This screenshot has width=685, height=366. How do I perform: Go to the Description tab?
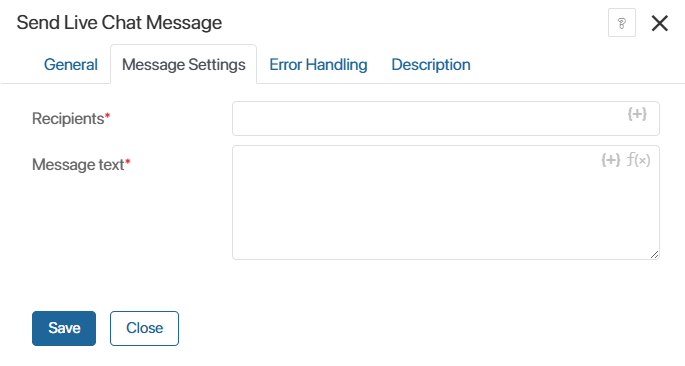pyautogui.click(x=431, y=65)
